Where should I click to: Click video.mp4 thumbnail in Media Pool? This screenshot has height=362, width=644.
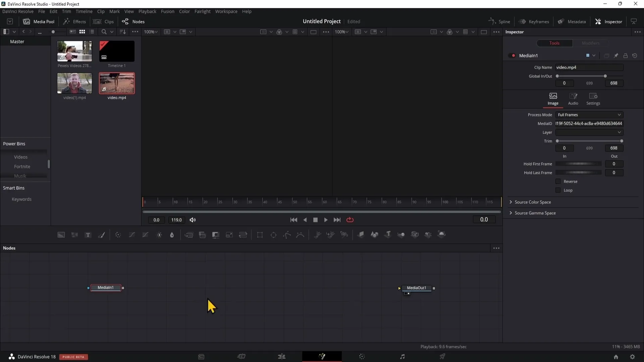[117, 83]
